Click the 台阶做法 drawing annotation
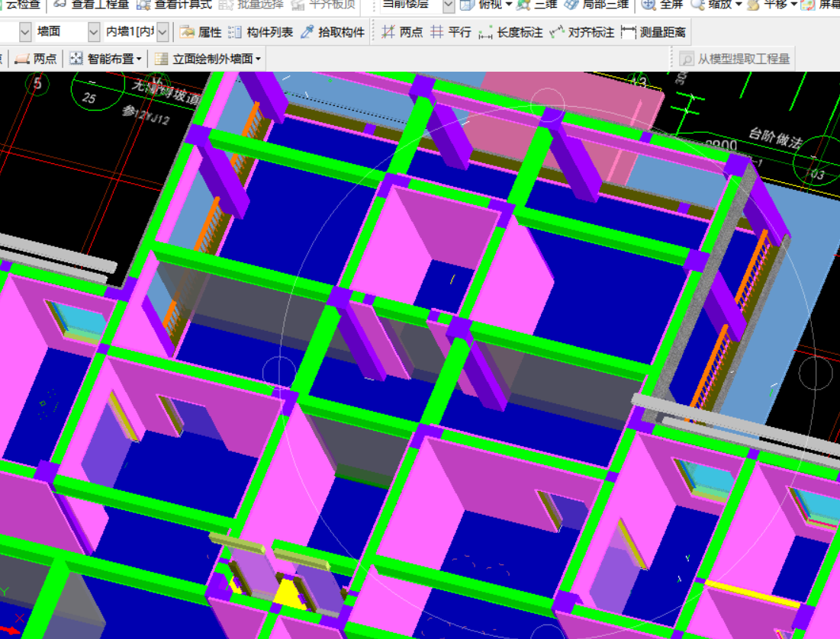The width and height of the screenshot is (840, 639). tap(775, 138)
